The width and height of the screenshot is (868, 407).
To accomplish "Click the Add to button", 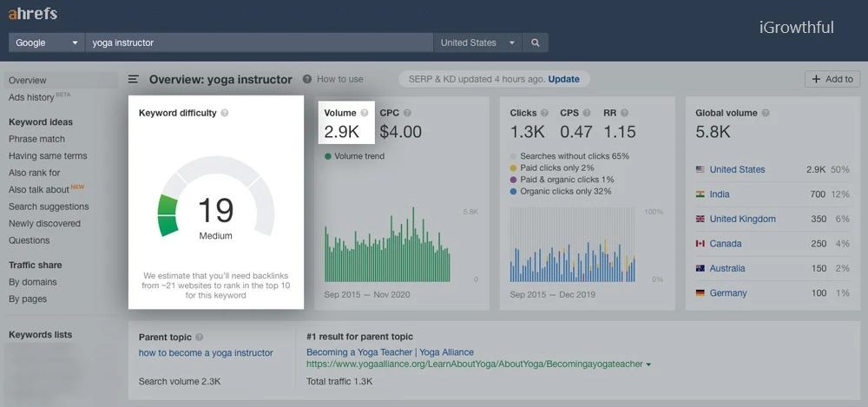I will coord(832,79).
